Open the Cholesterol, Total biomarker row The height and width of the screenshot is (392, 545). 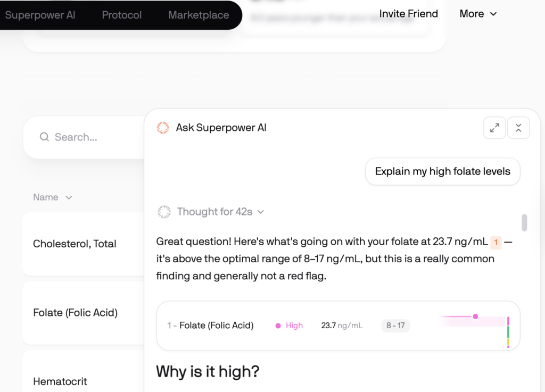tap(84, 244)
